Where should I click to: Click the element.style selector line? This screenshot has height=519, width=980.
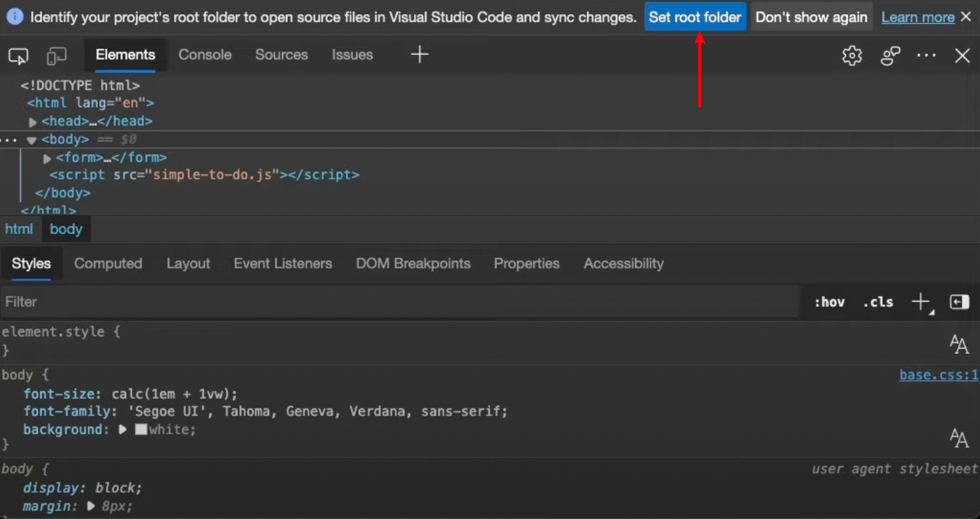(61, 332)
